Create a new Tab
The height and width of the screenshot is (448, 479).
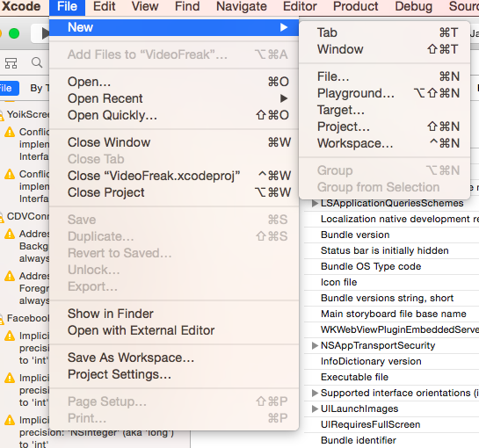[x=384, y=33]
